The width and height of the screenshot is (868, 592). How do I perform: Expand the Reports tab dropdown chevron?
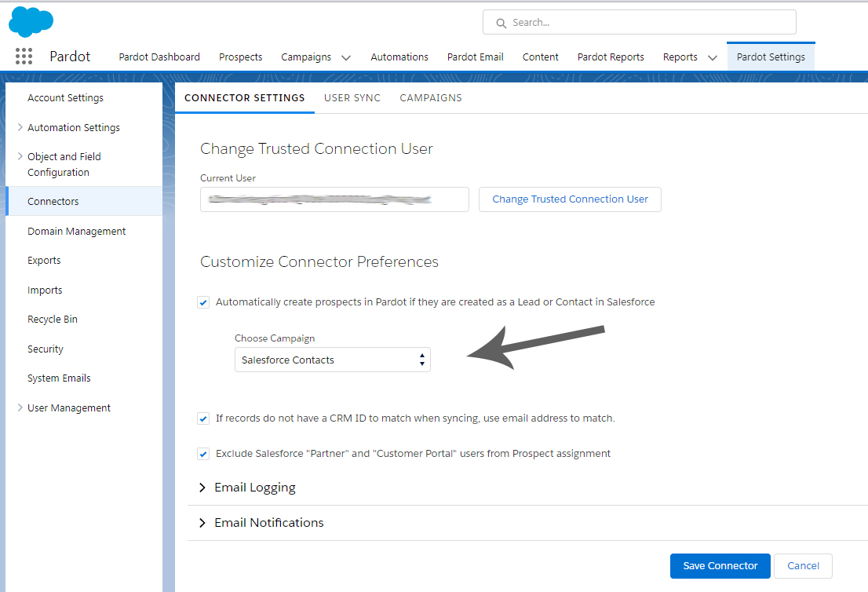point(713,57)
